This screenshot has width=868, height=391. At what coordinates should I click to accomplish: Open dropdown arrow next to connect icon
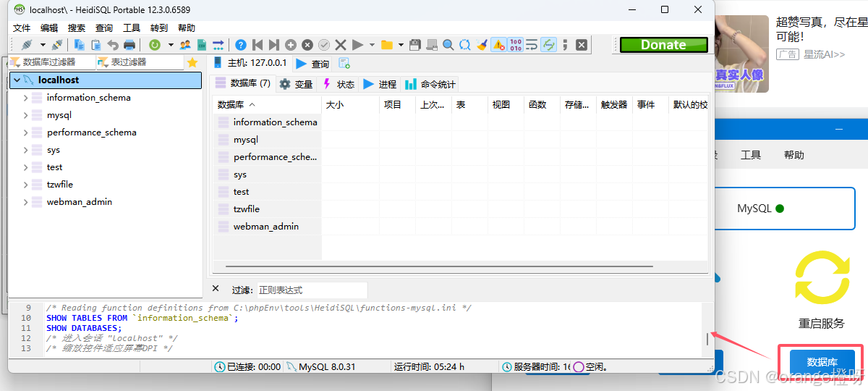tap(43, 45)
